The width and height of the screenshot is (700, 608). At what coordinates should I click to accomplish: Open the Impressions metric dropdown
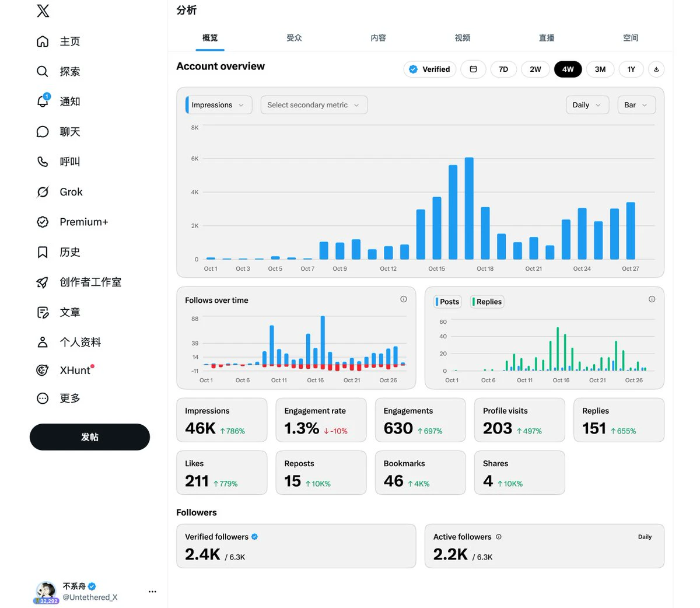[x=219, y=105]
